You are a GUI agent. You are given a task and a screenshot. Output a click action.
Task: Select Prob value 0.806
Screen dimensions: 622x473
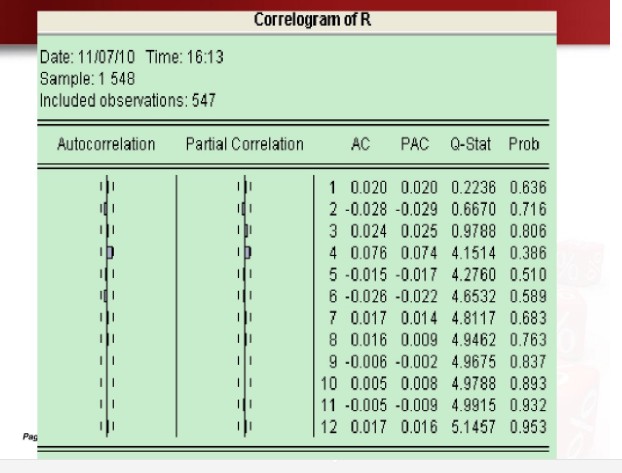click(x=528, y=231)
